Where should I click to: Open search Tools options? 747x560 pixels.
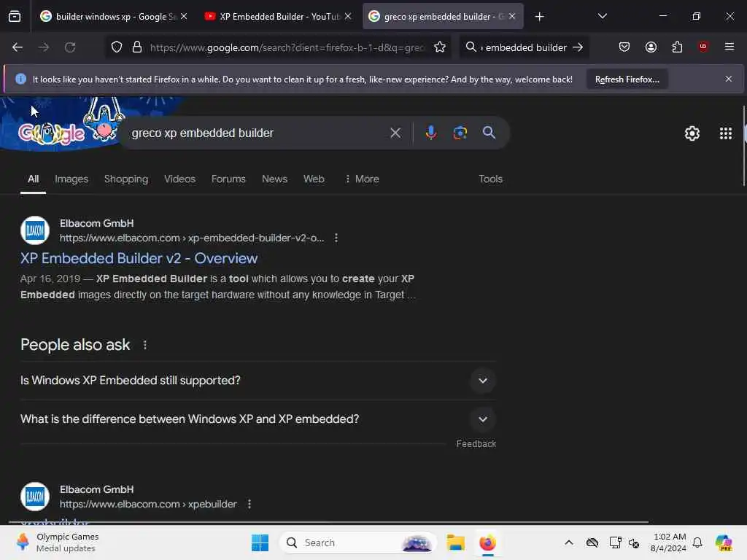[491, 179]
